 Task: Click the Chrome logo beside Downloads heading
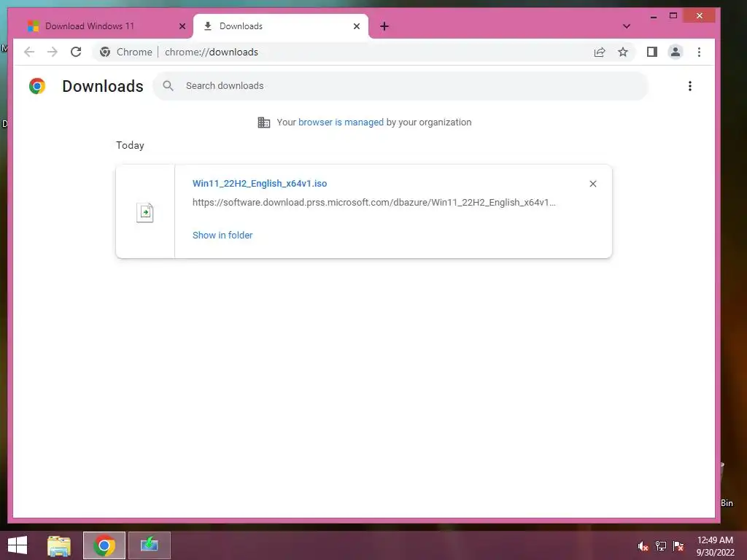pyautogui.click(x=37, y=86)
